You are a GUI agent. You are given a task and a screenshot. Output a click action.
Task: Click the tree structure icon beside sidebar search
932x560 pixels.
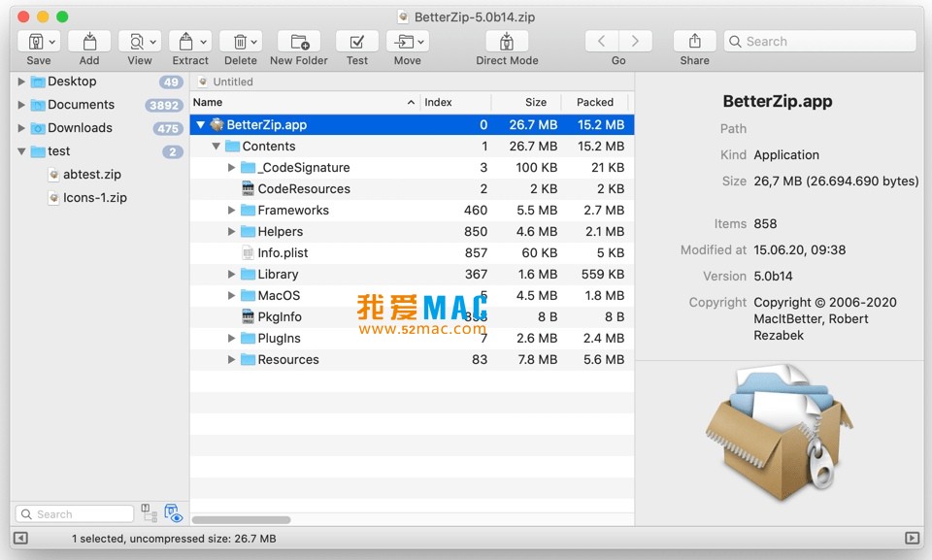click(150, 513)
